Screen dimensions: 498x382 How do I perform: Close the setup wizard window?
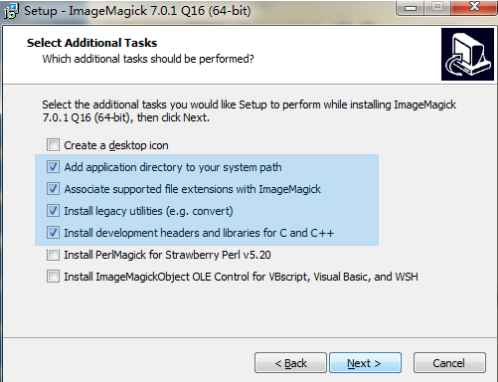click(x=473, y=8)
